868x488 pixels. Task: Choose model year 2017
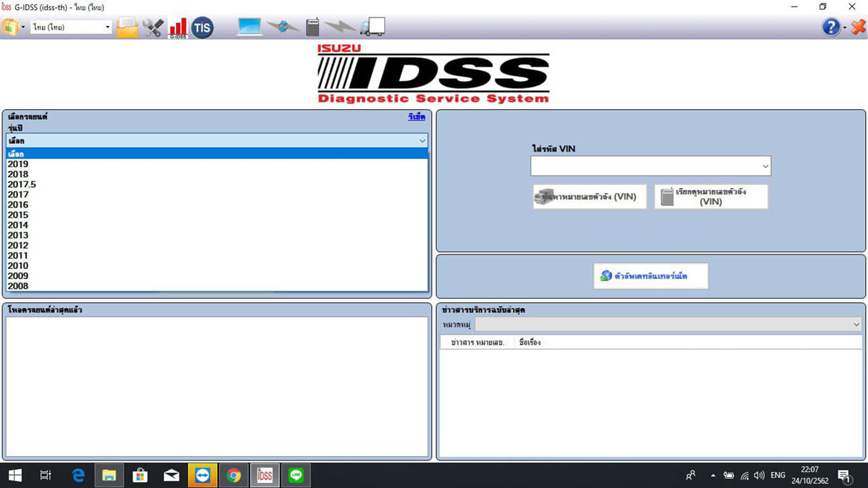[217, 194]
